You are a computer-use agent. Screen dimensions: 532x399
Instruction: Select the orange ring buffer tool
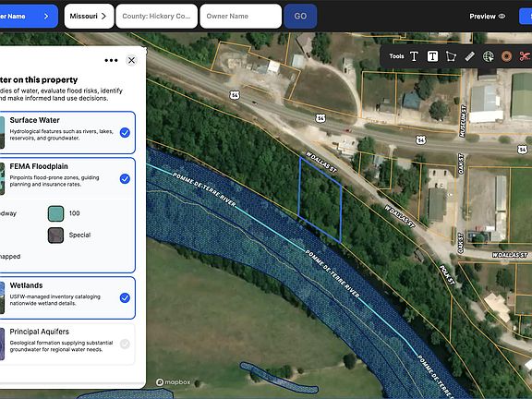(x=506, y=56)
